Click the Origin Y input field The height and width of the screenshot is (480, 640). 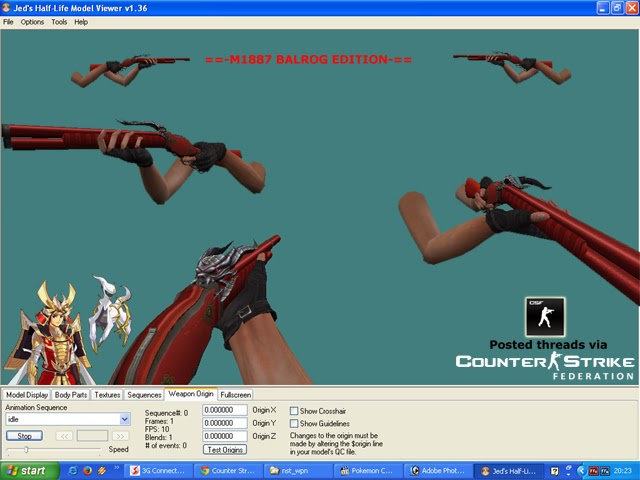(225, 423)
